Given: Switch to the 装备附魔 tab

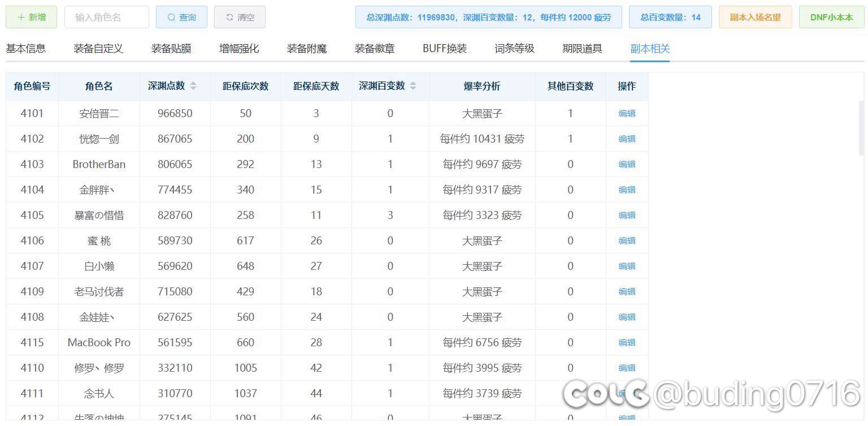Looking at the screenshot, I should pyautogui.click(x=307, y=49).
